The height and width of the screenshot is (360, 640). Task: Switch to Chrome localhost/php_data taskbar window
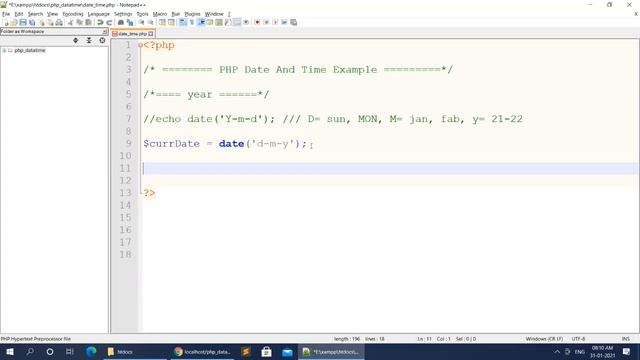(x=202, y=351)
